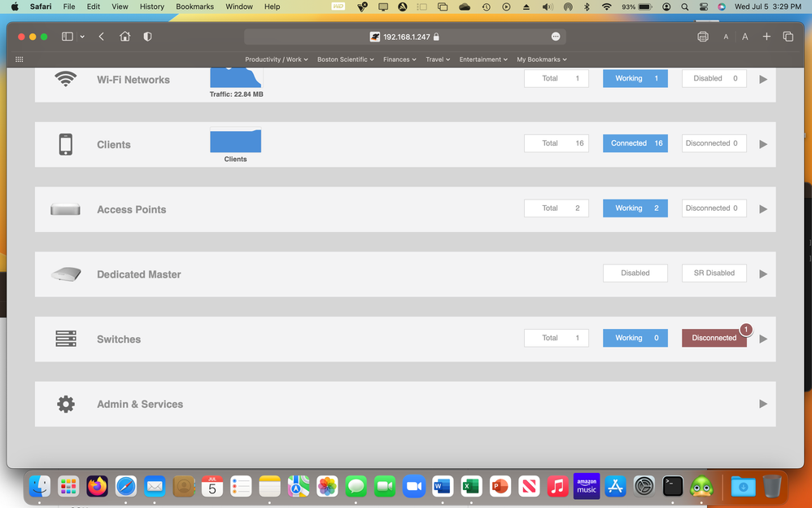Viewport: 812px width, 508px height.
Task: Click the Clients phone icon
Action: pos(65,144)
